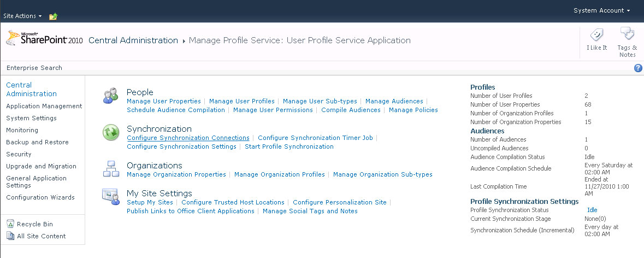Click the SharePoint 2010 logo
Viewport: 644px width, 258px height.
pyautogui.click(x=44, y=38)
